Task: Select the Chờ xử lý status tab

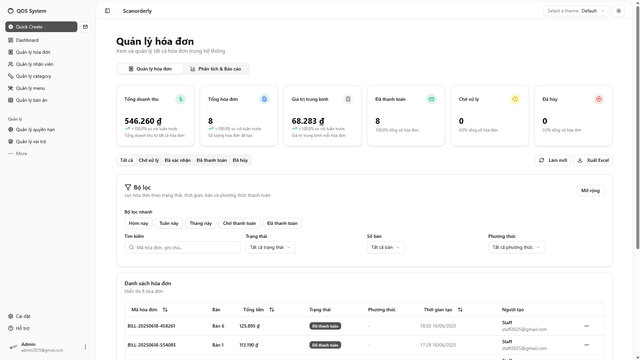Action: pos(149,160)
